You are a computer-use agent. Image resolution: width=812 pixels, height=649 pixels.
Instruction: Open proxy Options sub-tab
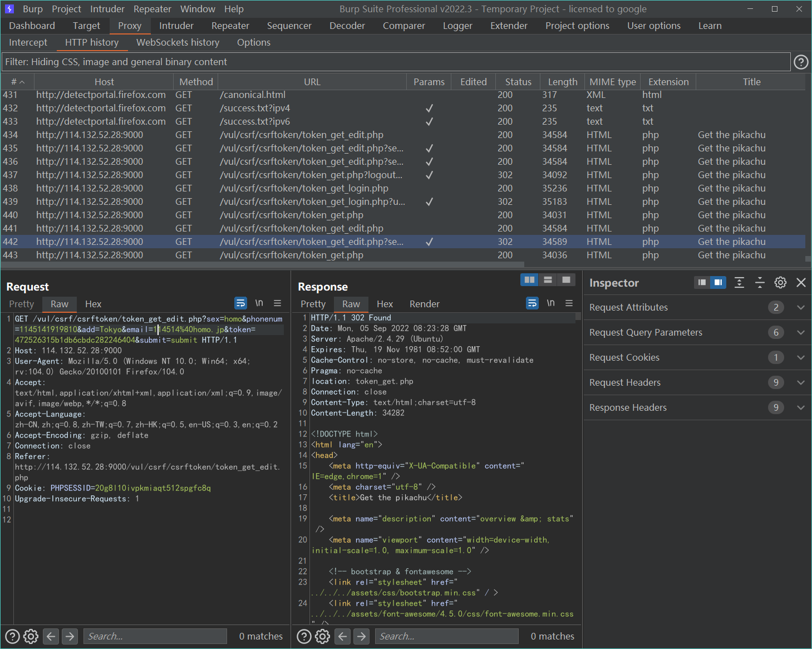pos(253,42)
